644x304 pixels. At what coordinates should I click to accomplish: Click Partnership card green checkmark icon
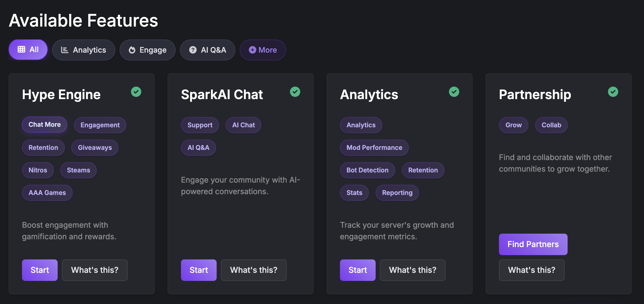pyautogui.click(x=613, y=92)
